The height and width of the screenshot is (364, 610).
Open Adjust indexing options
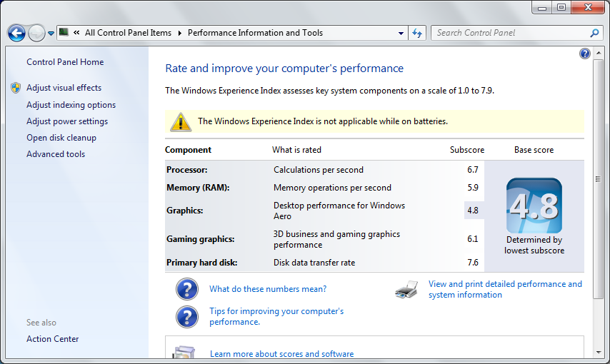pyautogui.click(x=71, y=105)
